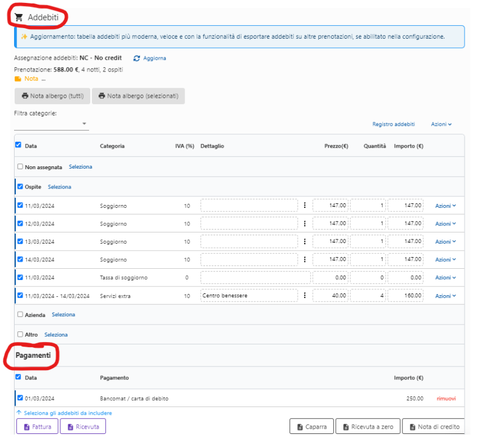The height and width of the screenshot is (448, 481).
Task: Click the yellow Nota folder icon
Action: [x=18, y=78]
